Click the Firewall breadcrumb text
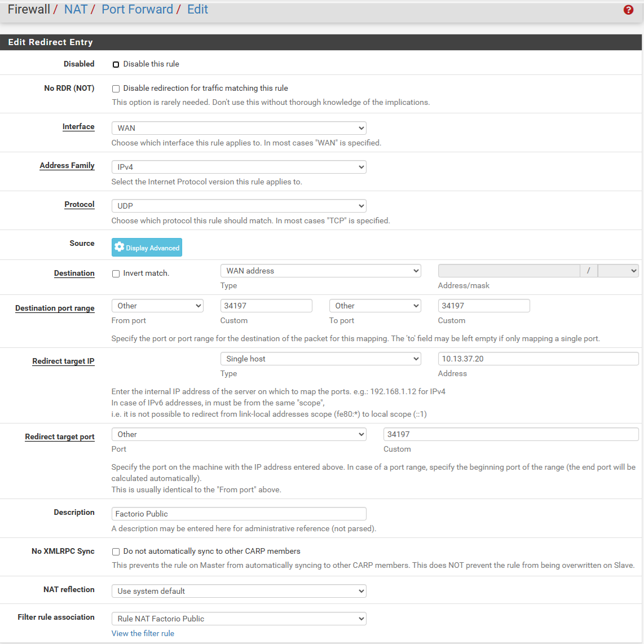 (x=29, y=10)
